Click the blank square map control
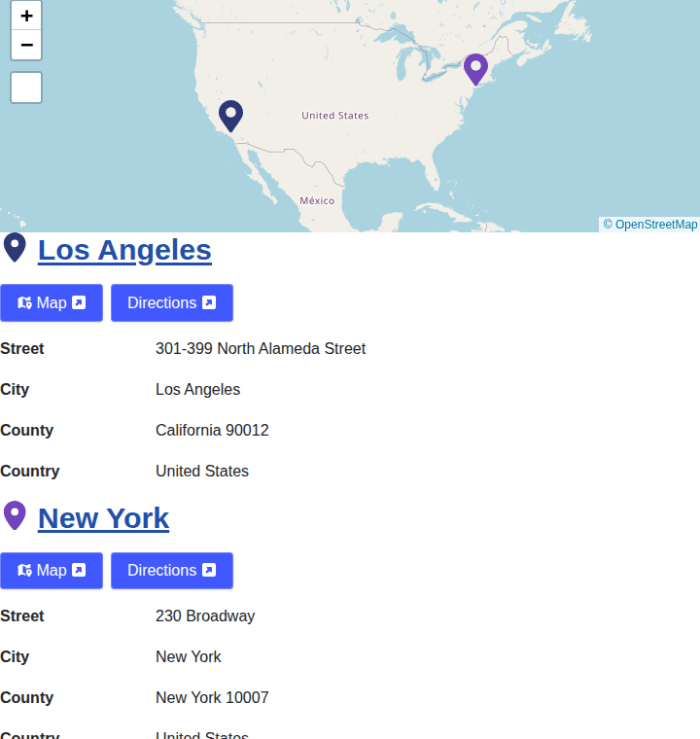 26,88
